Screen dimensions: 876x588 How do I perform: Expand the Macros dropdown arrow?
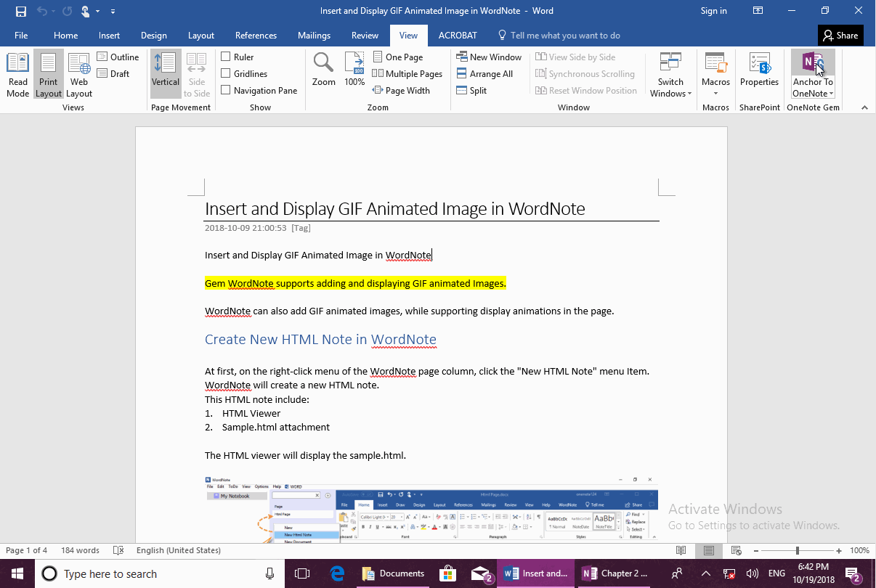tap(715, 94)
